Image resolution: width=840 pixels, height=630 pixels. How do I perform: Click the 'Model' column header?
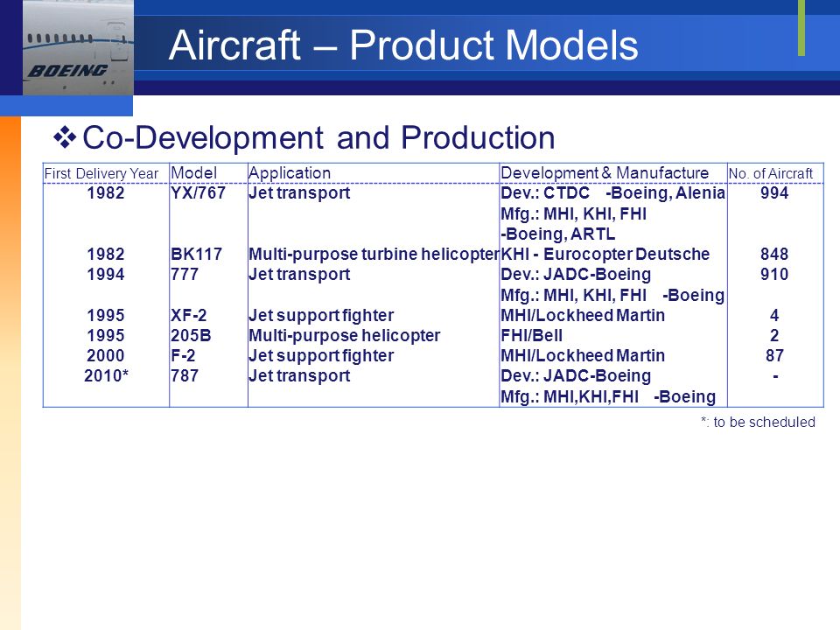point(194,173)
